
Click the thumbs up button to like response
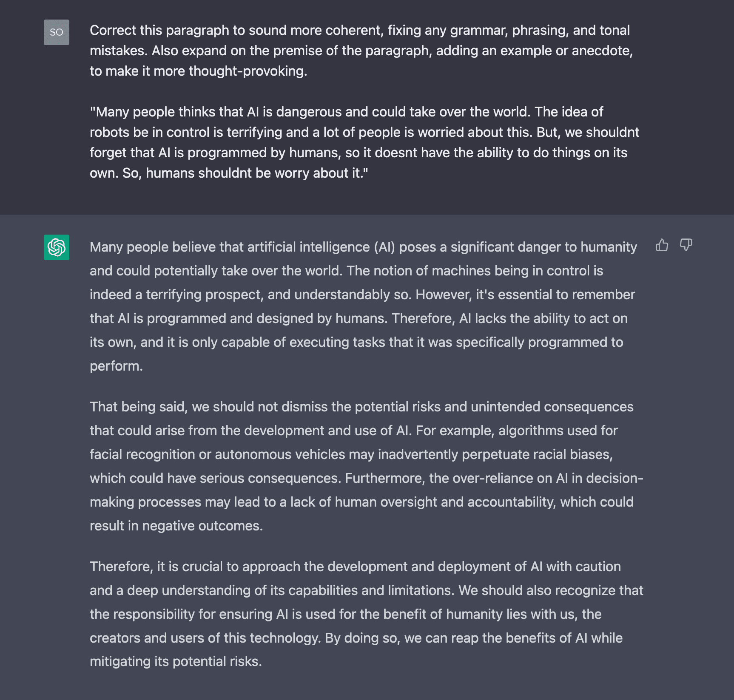pyautogui.click(x=663, y=245)
